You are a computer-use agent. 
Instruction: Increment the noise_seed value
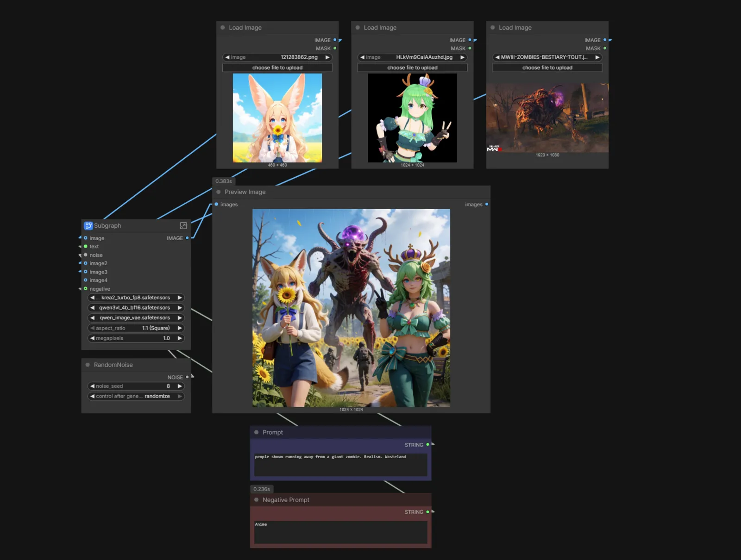(180, 386)
